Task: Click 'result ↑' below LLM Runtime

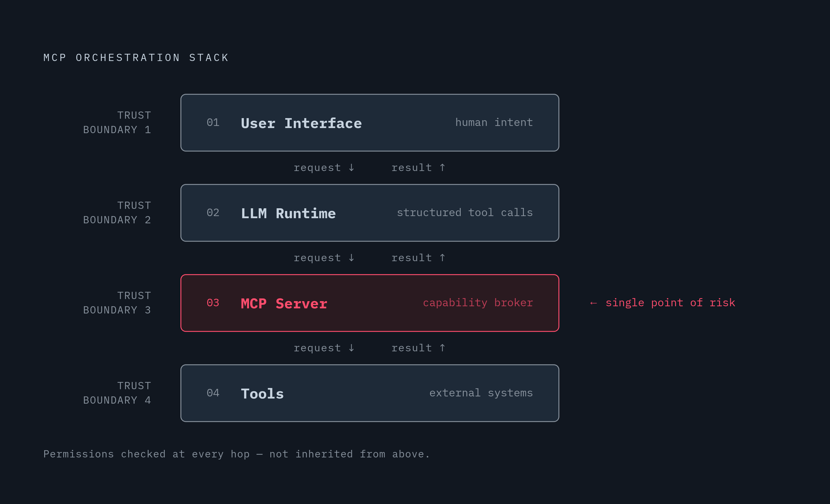Action: point(418,258)
